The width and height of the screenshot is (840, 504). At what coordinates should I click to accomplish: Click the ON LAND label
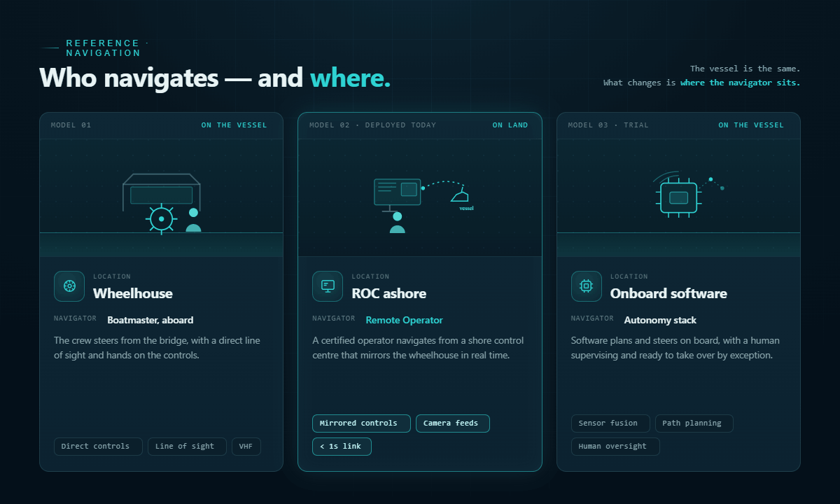[x=510, y=125]
